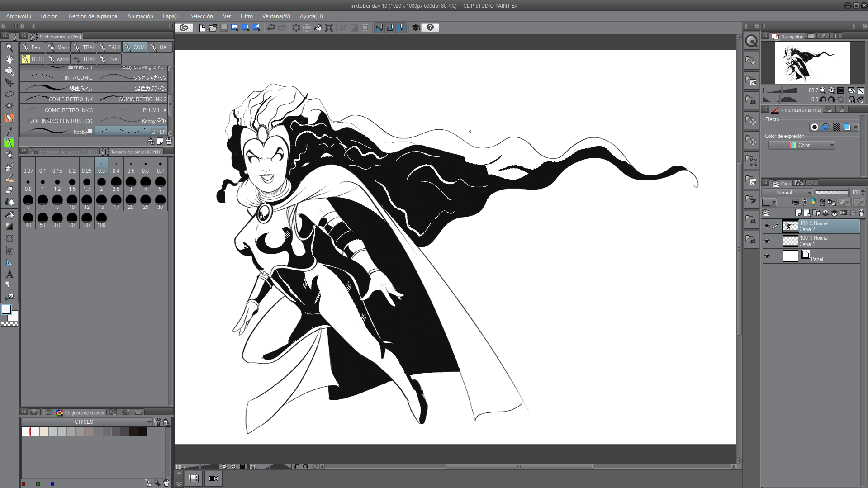Viewport: 868px width, 488px height.
Task: Select the Hand move tool
Action: (9, 59)
